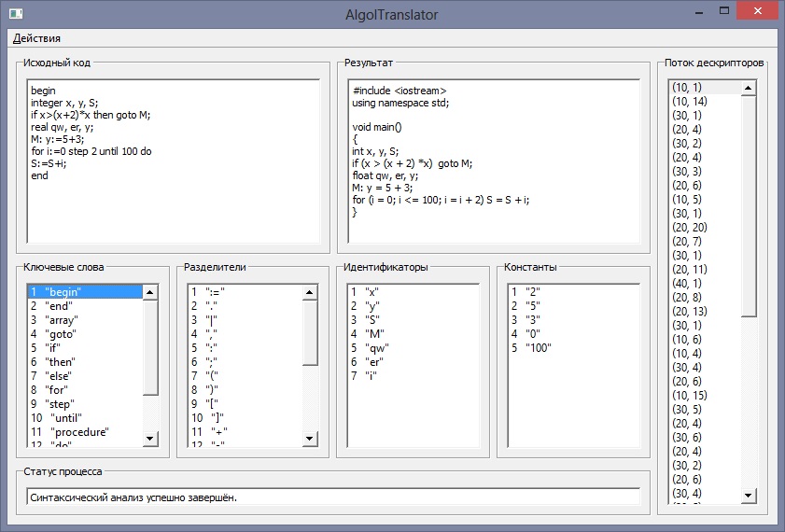
Task: Click "void main()" line in Результат
Action: coord(376,127)
